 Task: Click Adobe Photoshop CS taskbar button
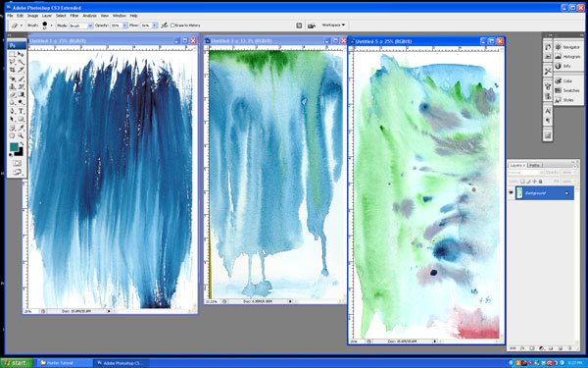(x=121, y=363)
